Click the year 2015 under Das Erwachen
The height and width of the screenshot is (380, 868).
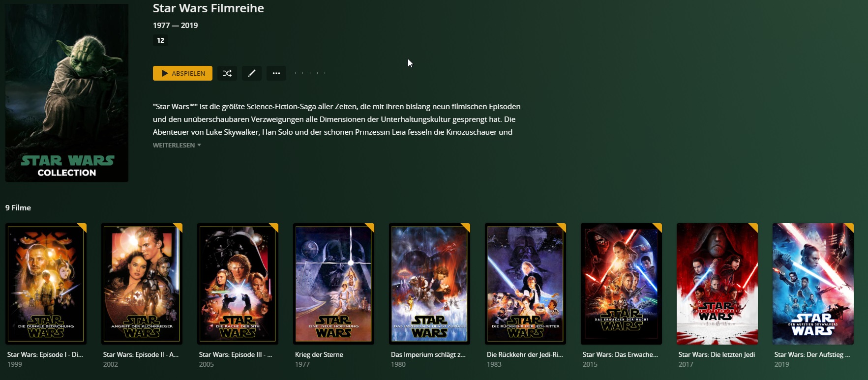pyautogui.click(x=590, y=364)
